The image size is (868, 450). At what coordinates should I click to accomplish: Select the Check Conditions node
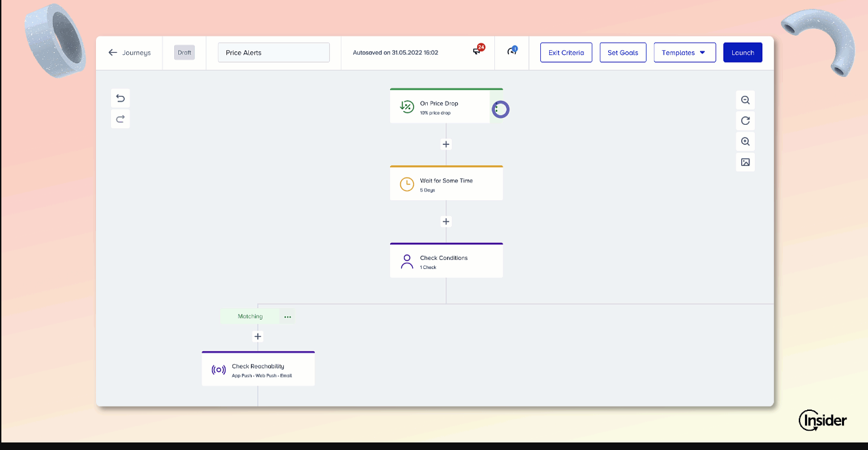click(x=446, y=261)
